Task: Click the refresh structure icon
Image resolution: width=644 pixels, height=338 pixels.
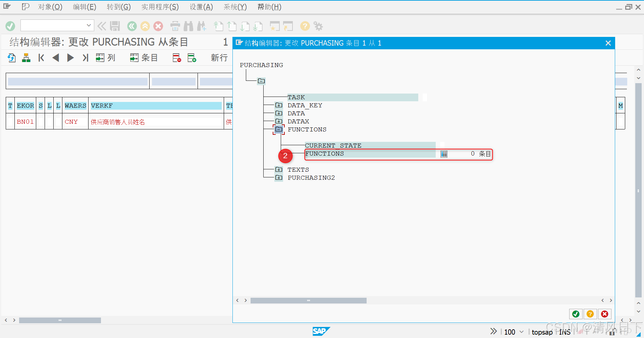Action: click(x=12, y=58)
